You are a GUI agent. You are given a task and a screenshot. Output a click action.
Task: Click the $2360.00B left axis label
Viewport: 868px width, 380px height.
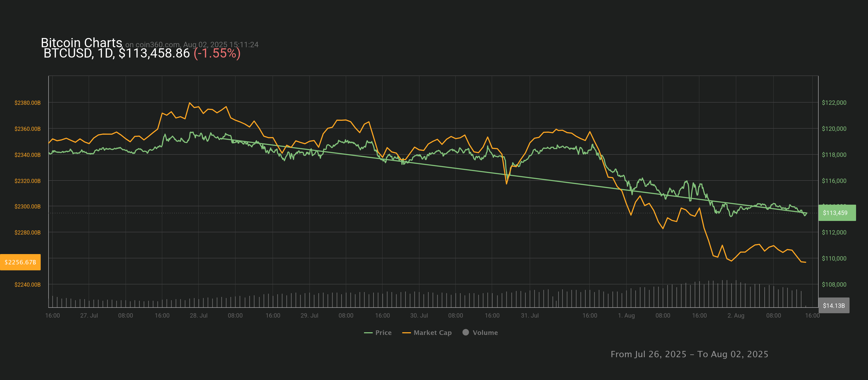pyautogui.click(x=27, y=128)
